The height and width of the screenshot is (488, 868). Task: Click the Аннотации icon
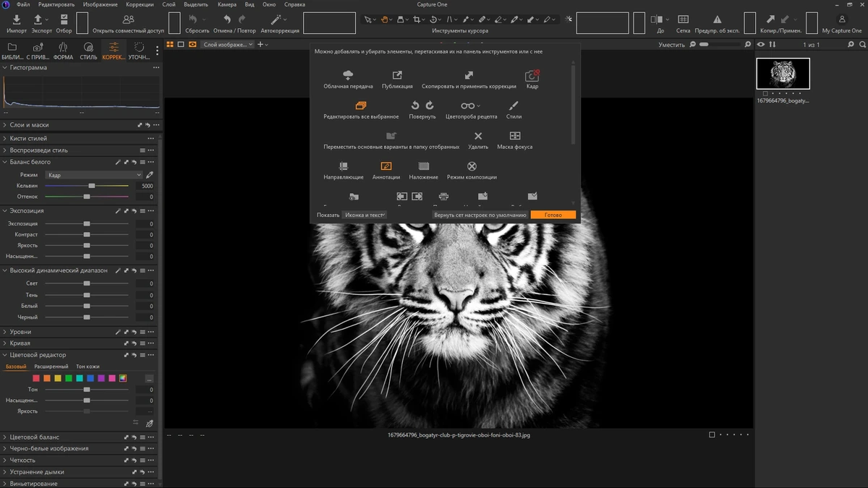pyautogui.click(x=386, y=166)
